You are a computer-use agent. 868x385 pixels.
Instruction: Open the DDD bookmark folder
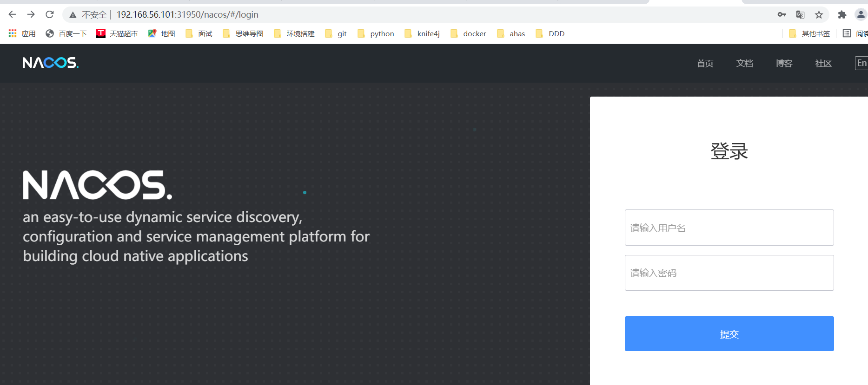click(550, 33)
